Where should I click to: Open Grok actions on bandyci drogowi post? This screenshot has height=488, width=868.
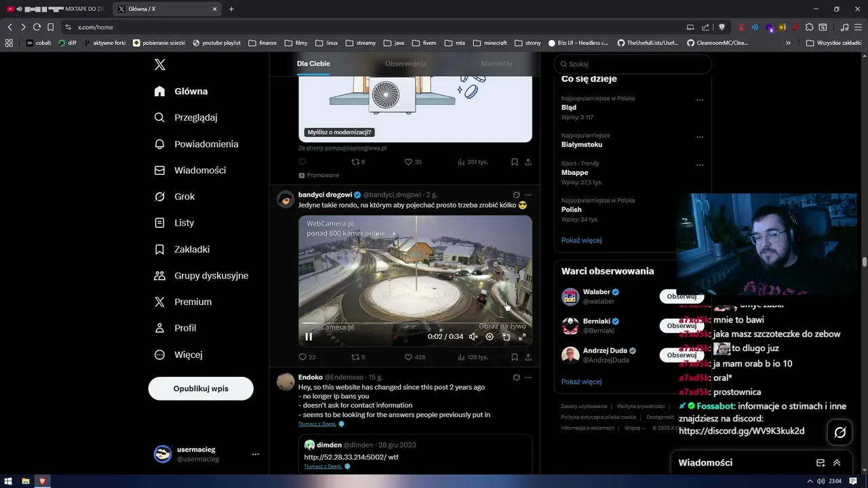pos(516,195)
